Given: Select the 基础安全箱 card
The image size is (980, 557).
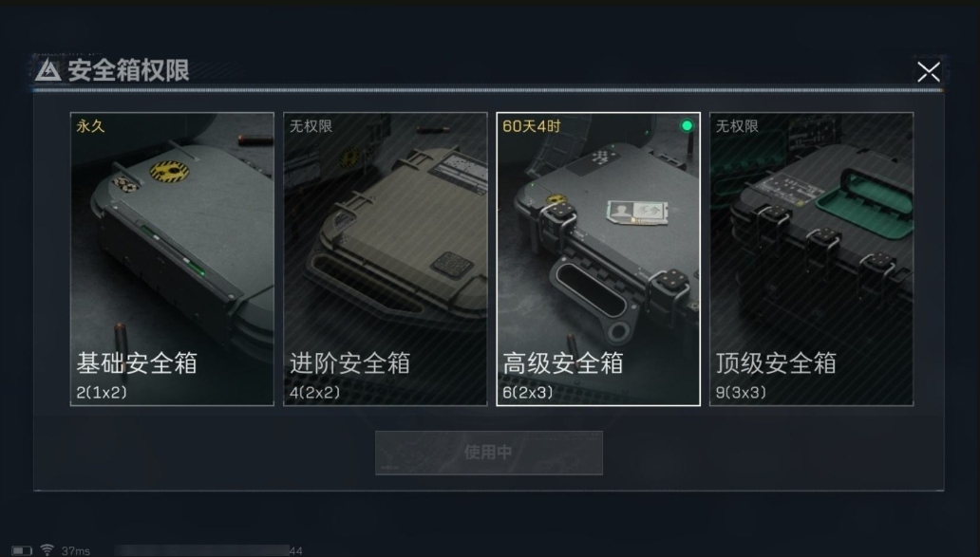Looking at the screenshot, I should tap(172, 259).
